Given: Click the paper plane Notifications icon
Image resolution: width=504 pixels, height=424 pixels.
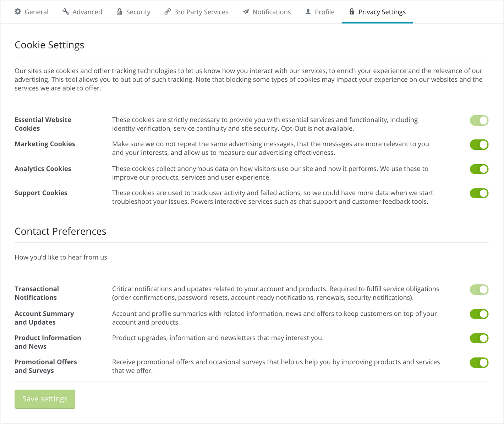Looking at the screenshot, I should click(246, 12).
